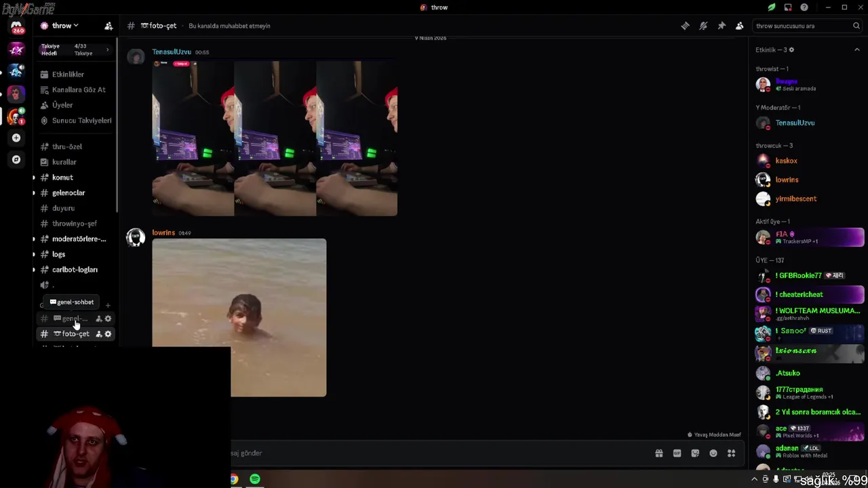Select the duyuru channel

(75, 208)
